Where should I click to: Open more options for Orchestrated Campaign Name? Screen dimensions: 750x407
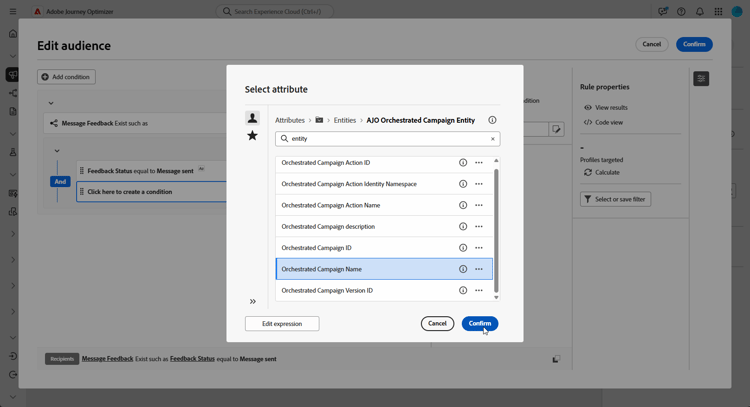click(479, 269)
